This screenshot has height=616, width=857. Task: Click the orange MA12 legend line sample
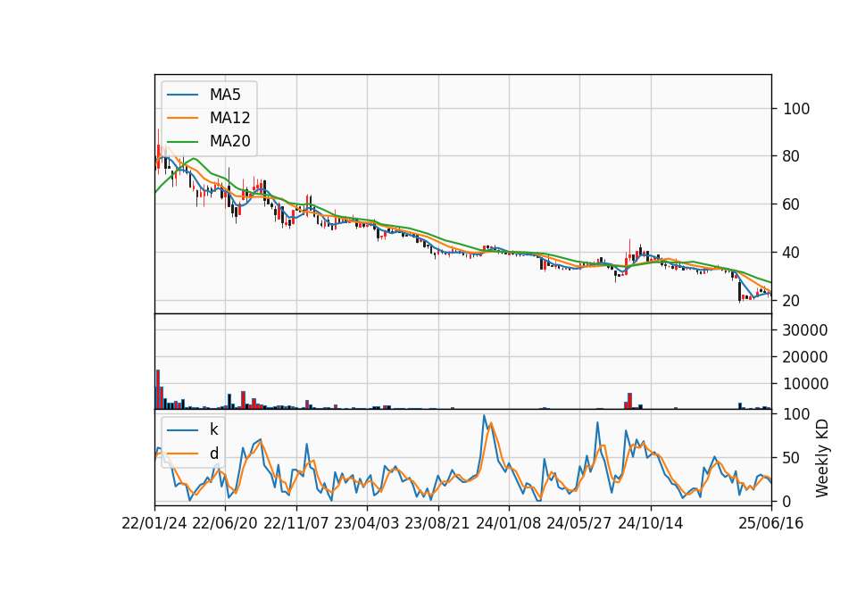[x=182, y=118]
